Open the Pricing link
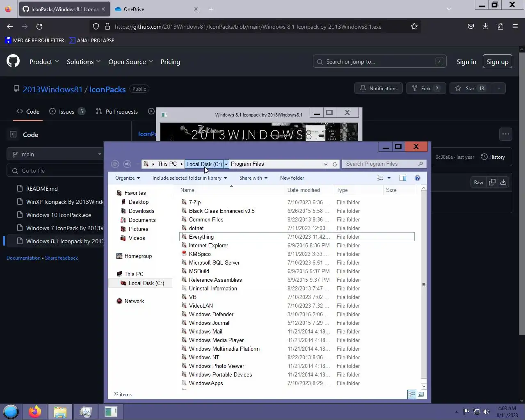This screenshot has width=525, height=420. (x=170, y=62)
